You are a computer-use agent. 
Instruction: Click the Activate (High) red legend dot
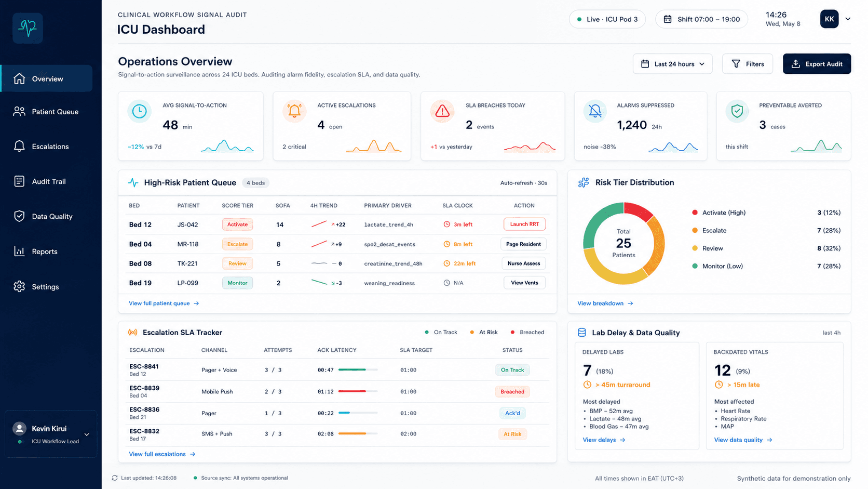point(695,213)
